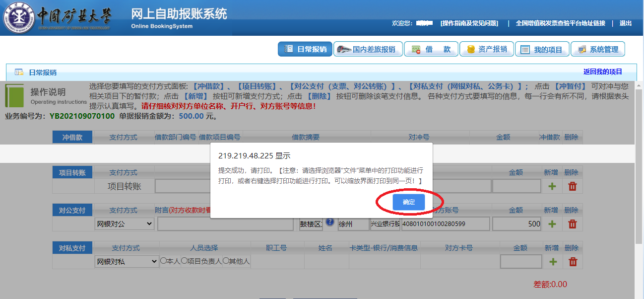Open the 日常报销 tab
644x299 pixels.
pyautogui.click(x=305, y=49)
